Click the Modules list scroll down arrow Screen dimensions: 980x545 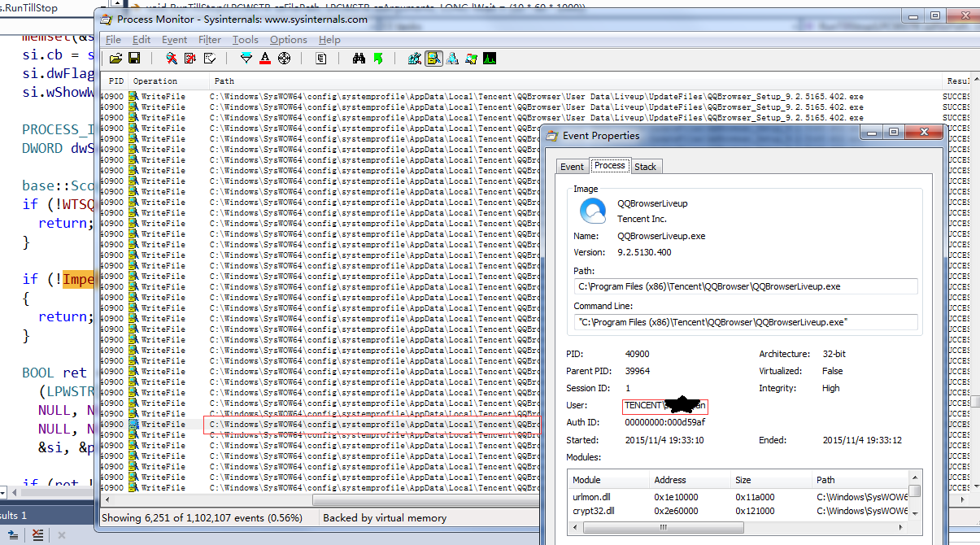(915, 513)
